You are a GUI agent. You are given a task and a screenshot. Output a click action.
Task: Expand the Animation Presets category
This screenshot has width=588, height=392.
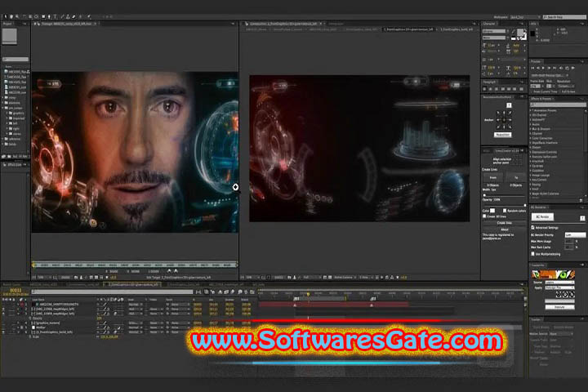(531, 110)
